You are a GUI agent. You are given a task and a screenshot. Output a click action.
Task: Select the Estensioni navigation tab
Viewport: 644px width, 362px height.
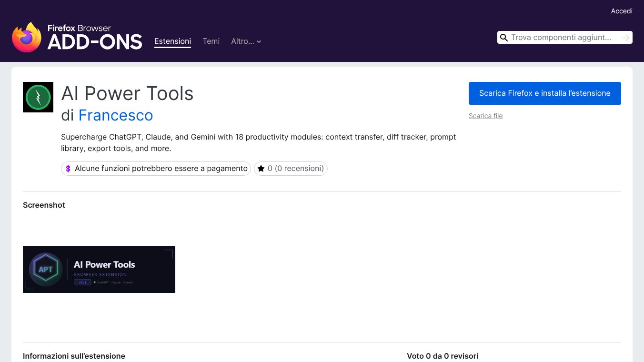point(172,41)
